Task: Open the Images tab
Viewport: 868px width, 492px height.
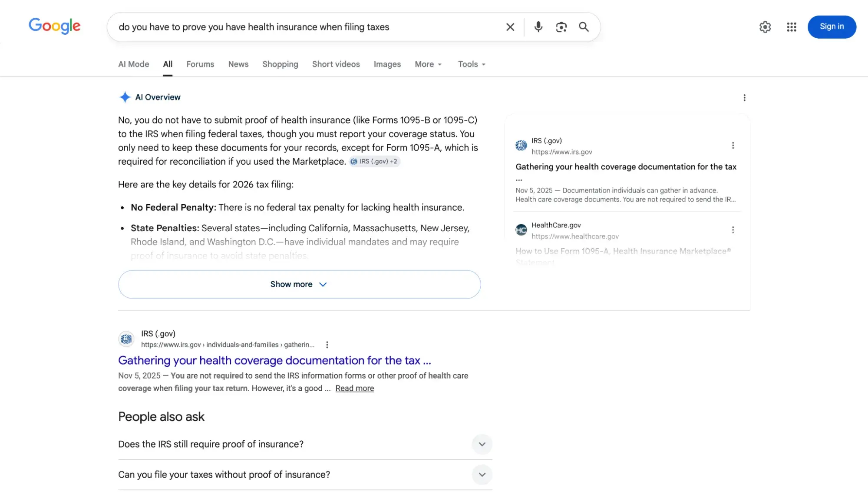Action: click(x=387, y=64)
